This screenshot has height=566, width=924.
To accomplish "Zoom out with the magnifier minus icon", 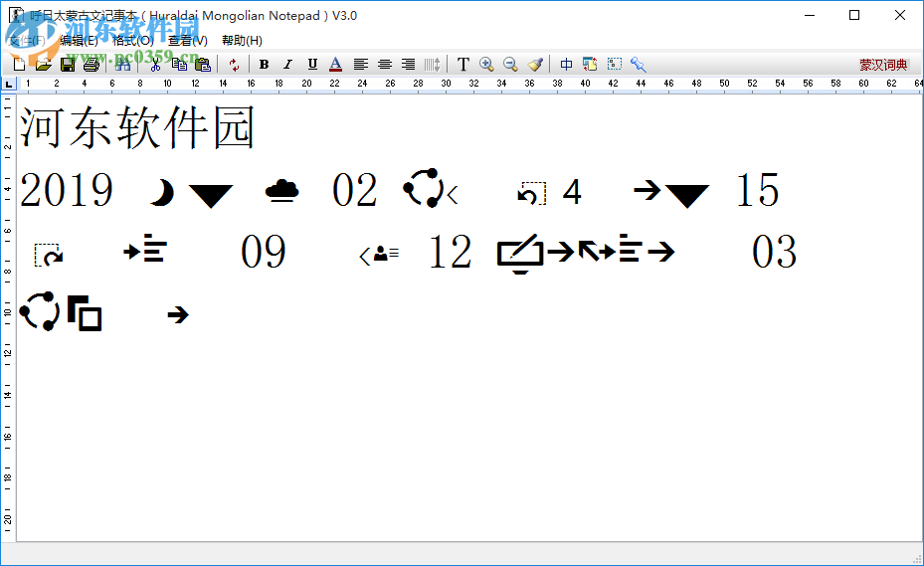I will [x=510, y=65].
